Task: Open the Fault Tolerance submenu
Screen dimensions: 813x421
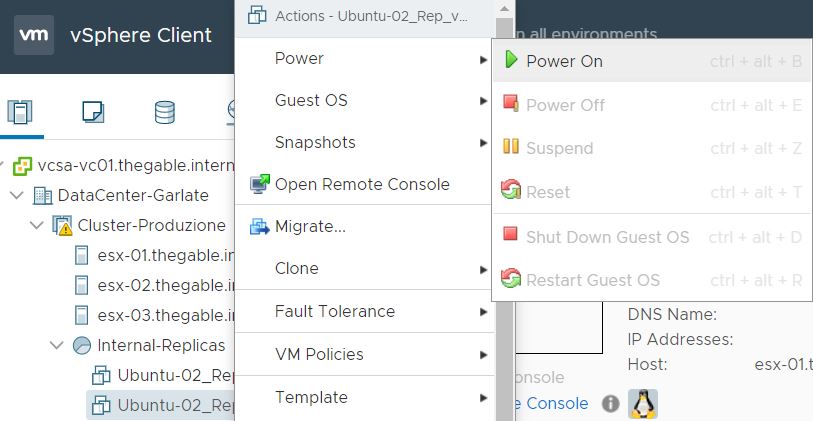Action: tap(483, 312)
